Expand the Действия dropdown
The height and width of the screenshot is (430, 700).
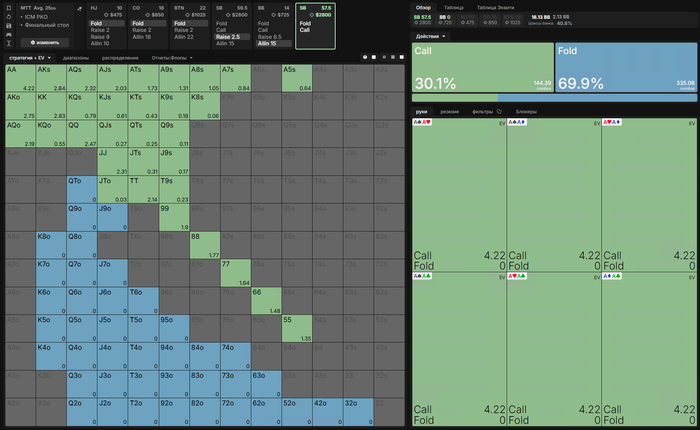coord(430,36)
